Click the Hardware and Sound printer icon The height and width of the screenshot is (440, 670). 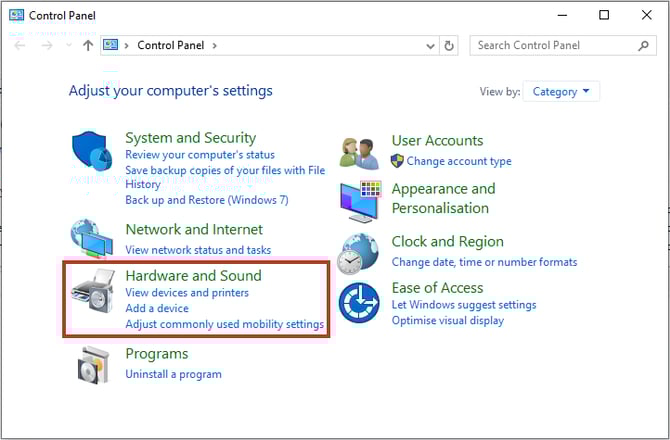tap(94, 293)
